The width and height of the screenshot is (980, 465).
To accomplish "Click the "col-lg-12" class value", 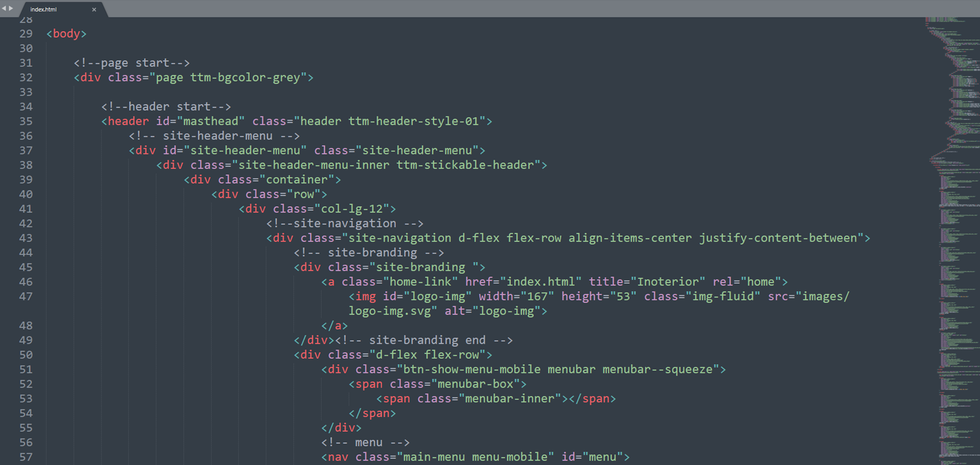I will point(351,210).
